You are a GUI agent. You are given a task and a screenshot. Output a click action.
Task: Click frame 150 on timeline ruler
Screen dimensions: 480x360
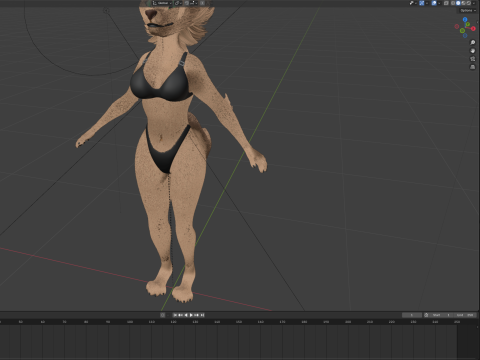[239, 322]
